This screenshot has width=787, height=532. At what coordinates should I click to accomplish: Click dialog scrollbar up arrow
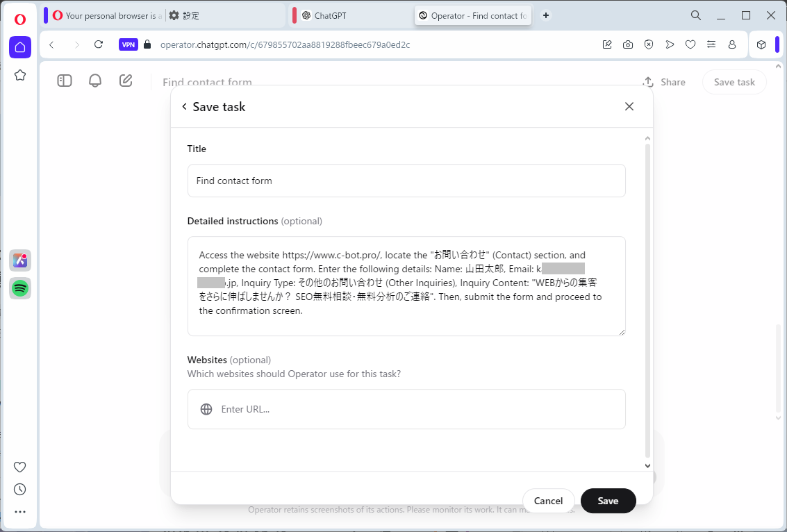(647, 138)
